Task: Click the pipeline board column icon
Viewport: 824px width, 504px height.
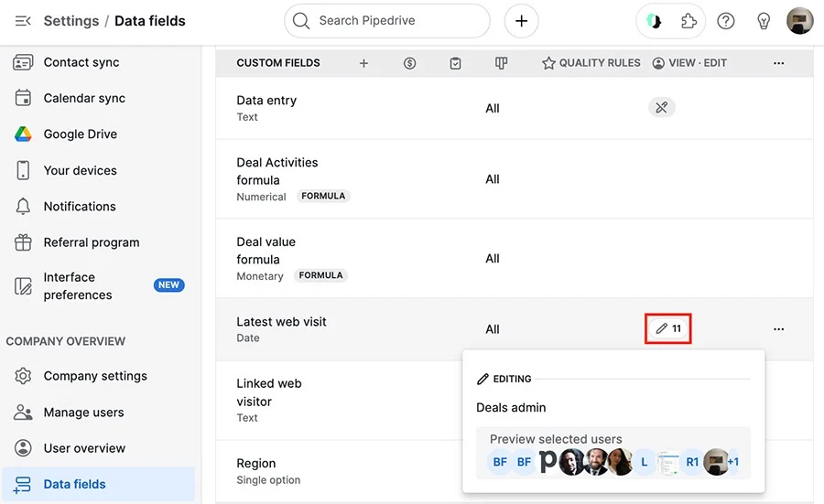Action: pos(502,63)
